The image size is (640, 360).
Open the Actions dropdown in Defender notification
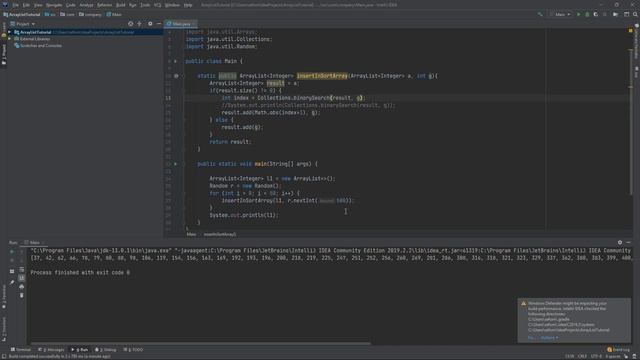(549, 338)
